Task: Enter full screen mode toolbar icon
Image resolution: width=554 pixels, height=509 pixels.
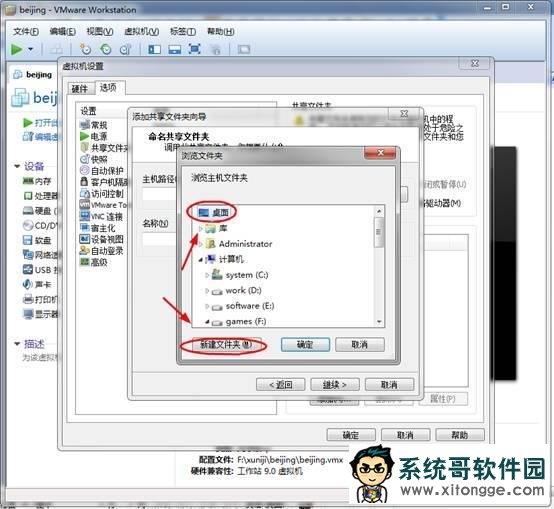Action: [x=195, y=49]
